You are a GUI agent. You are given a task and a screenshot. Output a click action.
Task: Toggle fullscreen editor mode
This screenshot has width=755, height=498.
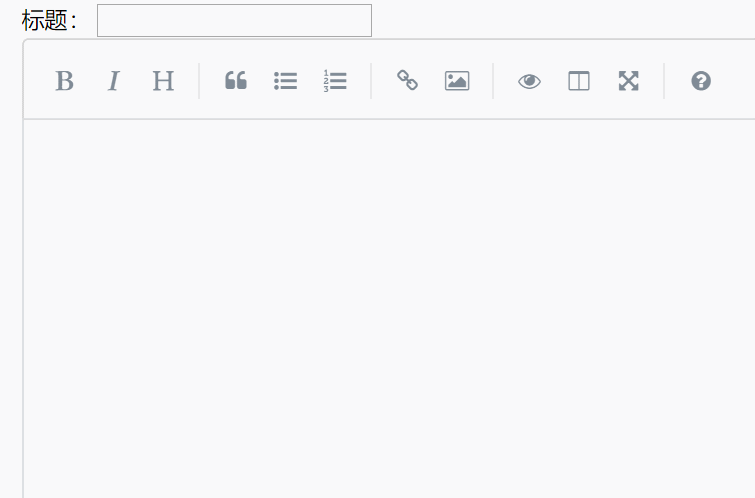(628, 81)
